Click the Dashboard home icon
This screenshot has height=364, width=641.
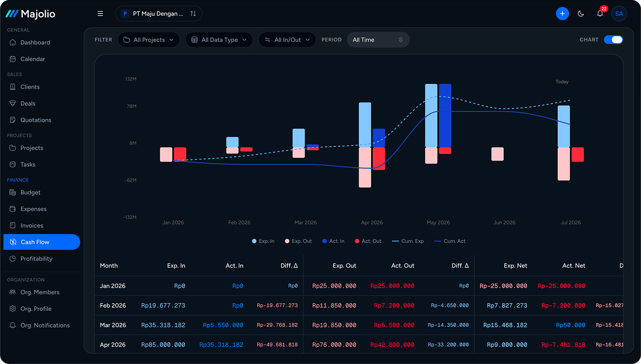(13, 42)
